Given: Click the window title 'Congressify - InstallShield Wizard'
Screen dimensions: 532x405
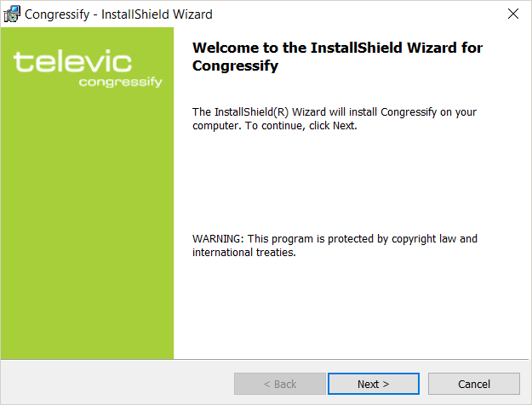Looking at the screenshot, I should [118, 14].
